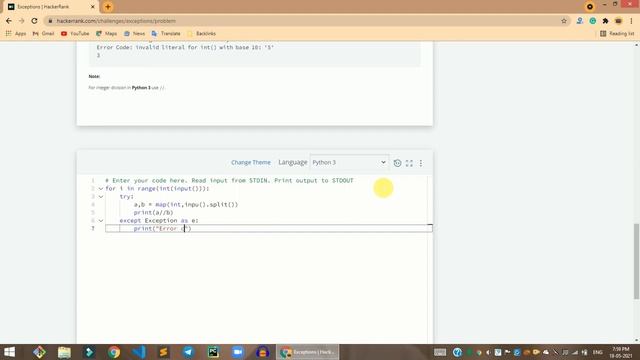This screenshot has height=360, width=640.
Task: Open the blue help icon in tray
Action: tap(457, 352)
